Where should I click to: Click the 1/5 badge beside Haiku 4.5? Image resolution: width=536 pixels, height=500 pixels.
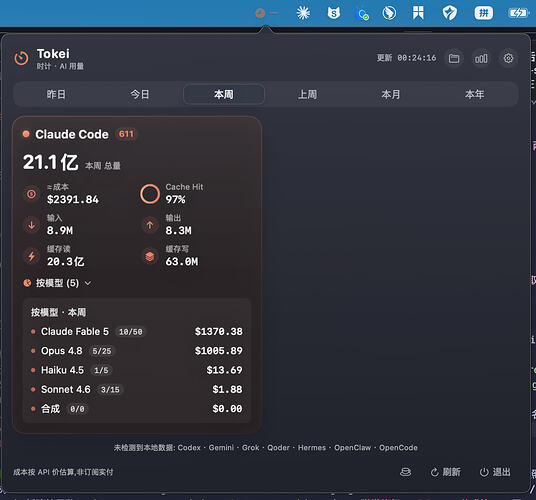101,370
